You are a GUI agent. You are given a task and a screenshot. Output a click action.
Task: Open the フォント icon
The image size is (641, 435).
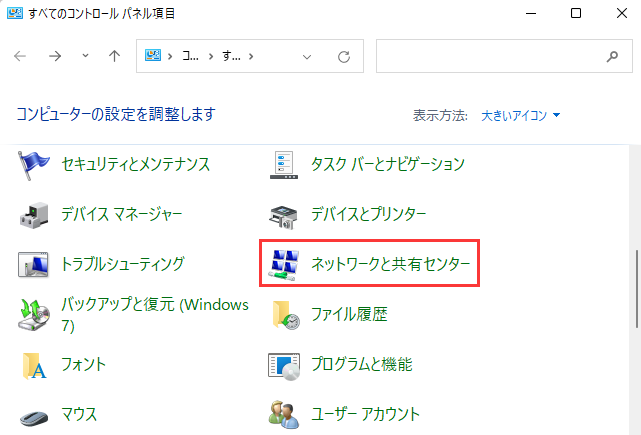pyautogui.click(x=34, y=365)
